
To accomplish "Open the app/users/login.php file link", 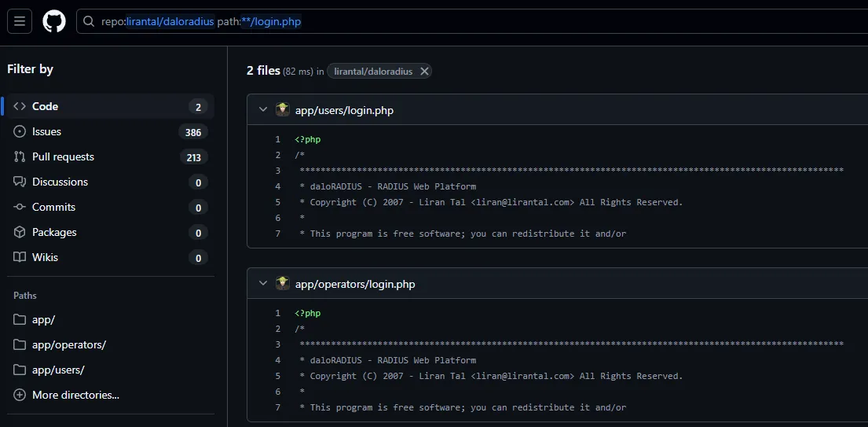I will point(344,110).
